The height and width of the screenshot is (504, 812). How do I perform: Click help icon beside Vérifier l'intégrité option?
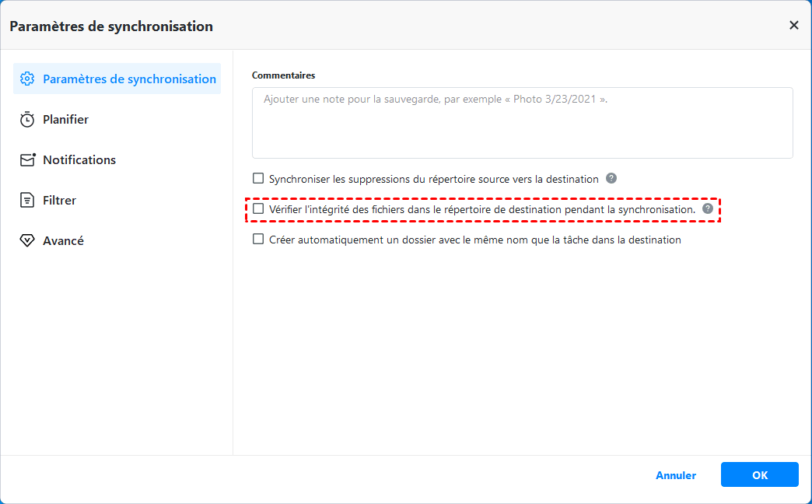[708, 208]
